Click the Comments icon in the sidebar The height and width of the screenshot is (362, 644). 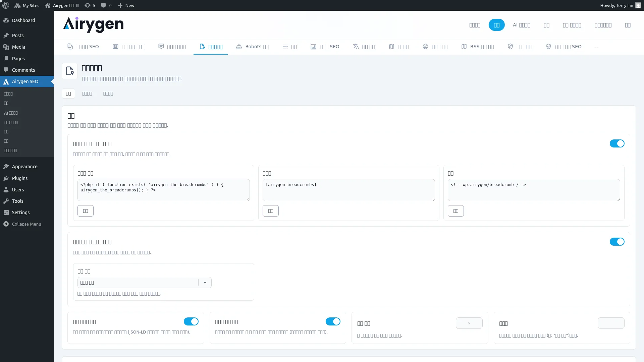point(6,70)
